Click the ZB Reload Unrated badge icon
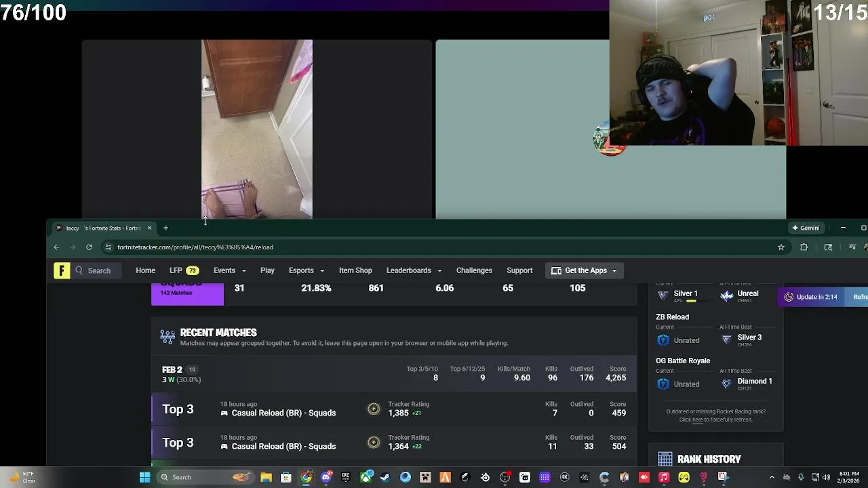Image resolution: width=868 pixels, height=488 pixels. [663, 340]
